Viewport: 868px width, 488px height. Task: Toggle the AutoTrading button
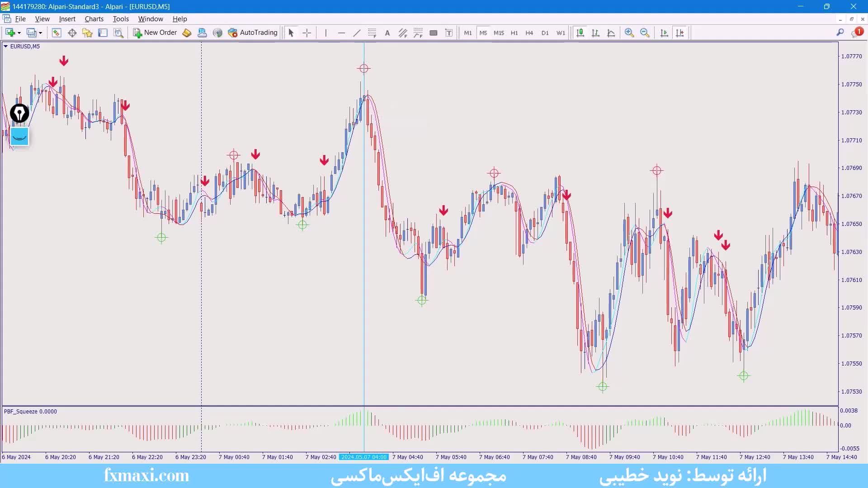(253, 33)
